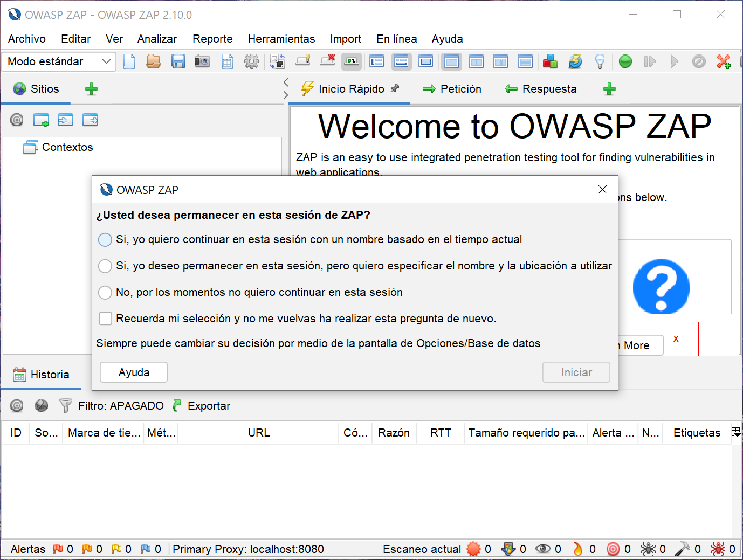Click the blue question mark help icon
The width and height of the screenshot is (743, 560).
pos(661,287)
